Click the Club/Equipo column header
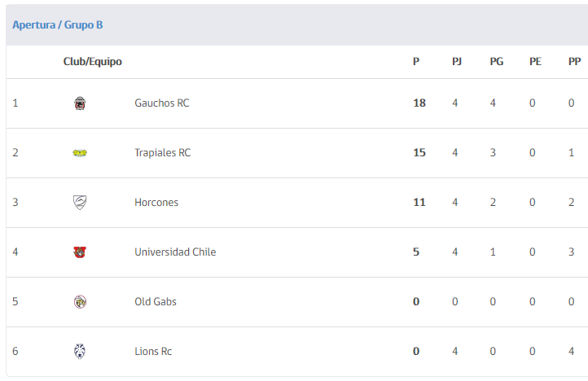This screenshot has width=588, height=381. coord(92,62)
